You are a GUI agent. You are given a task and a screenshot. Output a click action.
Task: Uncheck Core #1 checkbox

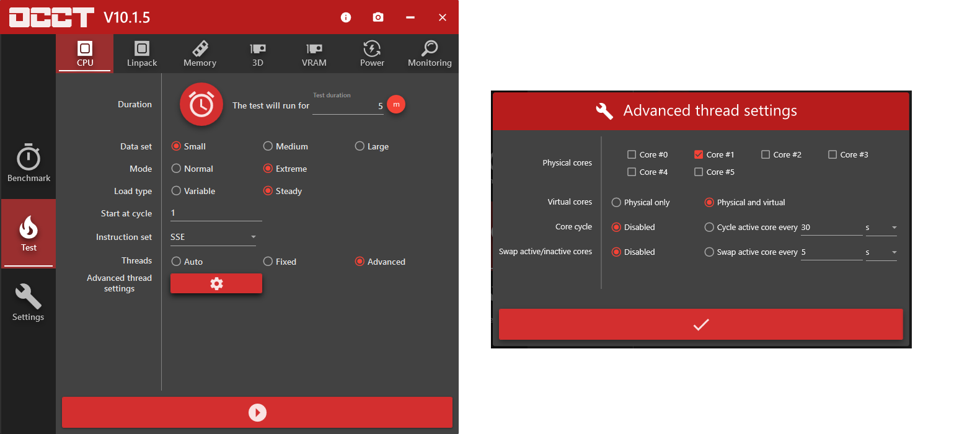pos(699,154)
